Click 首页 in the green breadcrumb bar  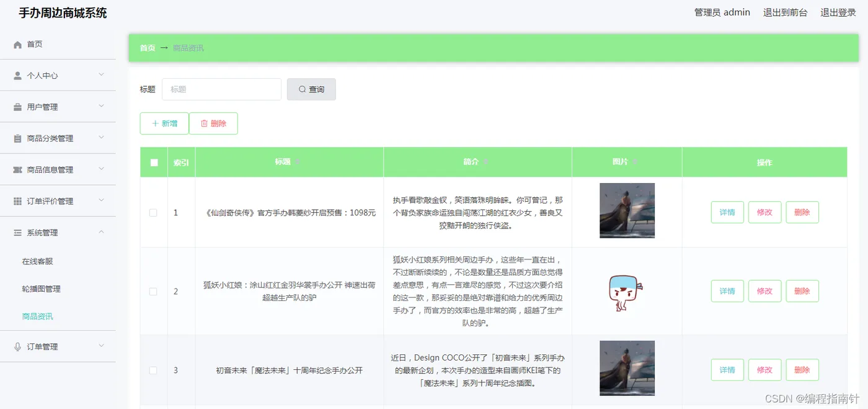pyautogui.click(x=148, y=48)
